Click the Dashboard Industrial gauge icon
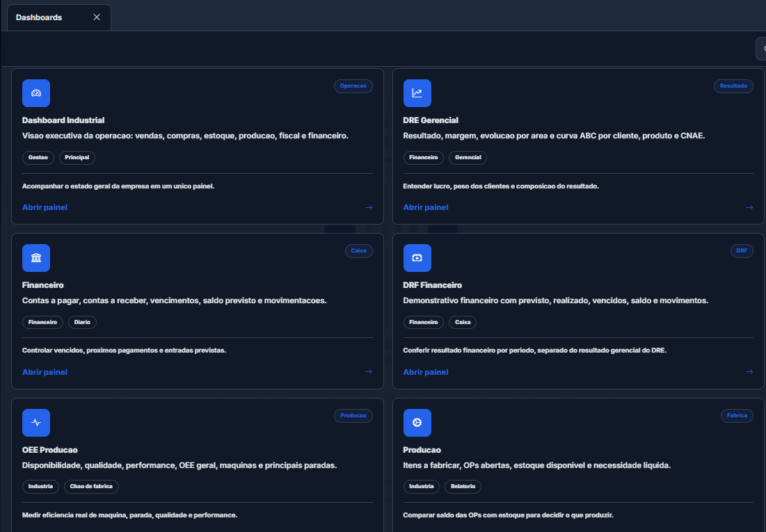The height and width of the screenshot is (532, 766). pyautogui.click(x=36, y=92)
